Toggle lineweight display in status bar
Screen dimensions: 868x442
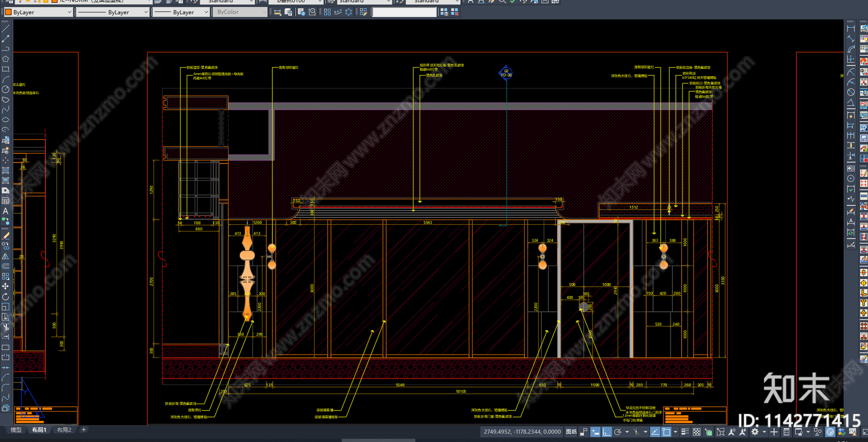685,432
